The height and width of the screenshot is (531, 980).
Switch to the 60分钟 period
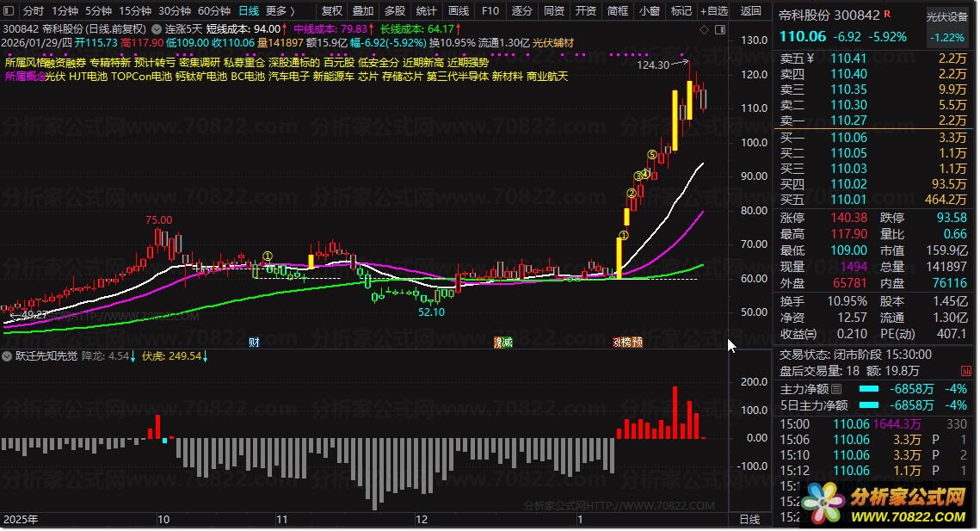coord(213,10)
